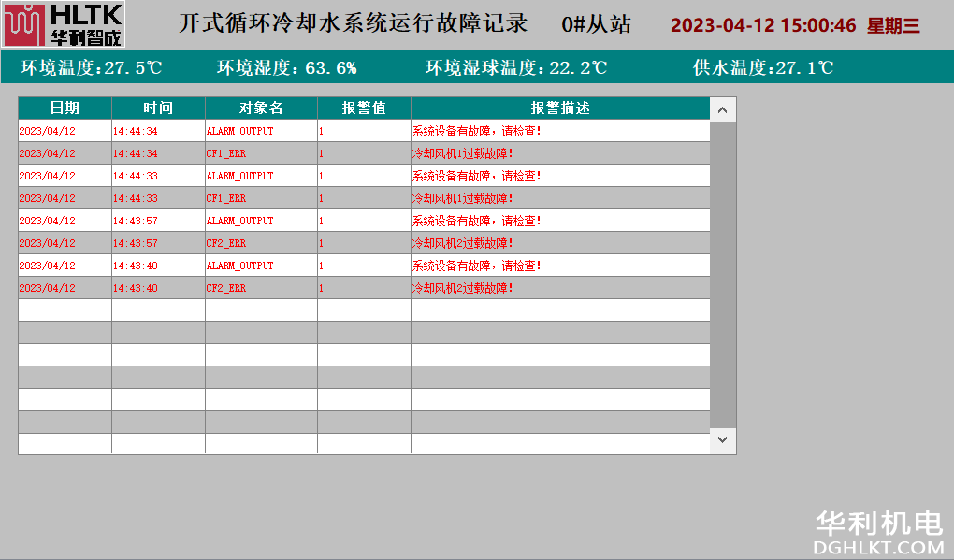Click the 0#从站 station label
954x560 pixels.
point(596,24)
